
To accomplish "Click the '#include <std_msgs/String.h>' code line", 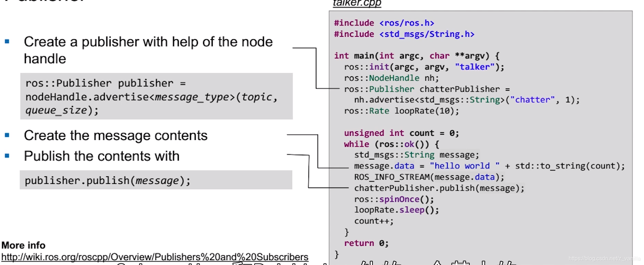I will tap(404, 34).
